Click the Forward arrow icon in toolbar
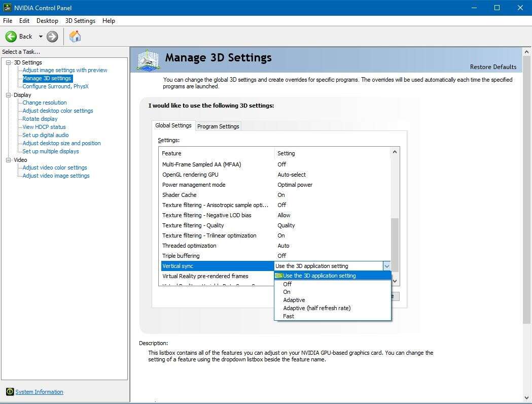 52,37
